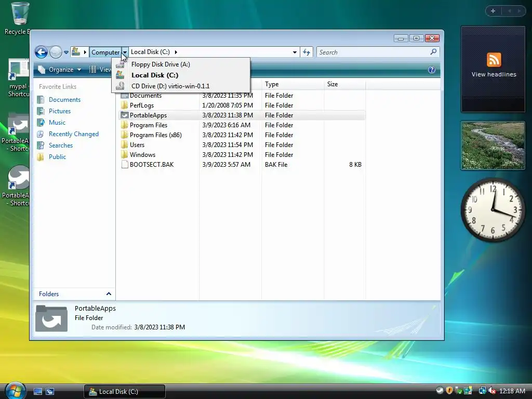
Task: Select the Program Files (x86) folder
Action: pos(156,135)
